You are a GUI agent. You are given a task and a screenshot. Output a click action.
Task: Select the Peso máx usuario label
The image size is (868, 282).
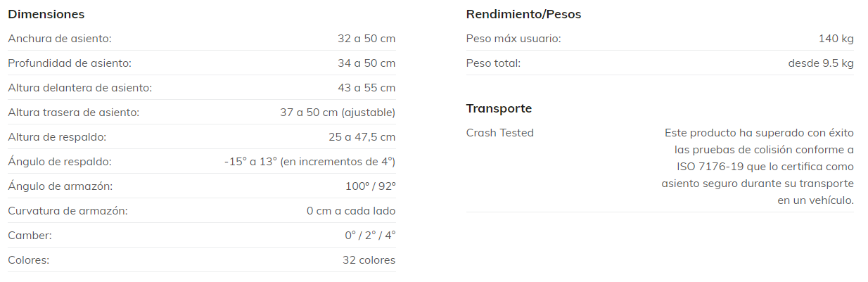[x=513, y=39]
